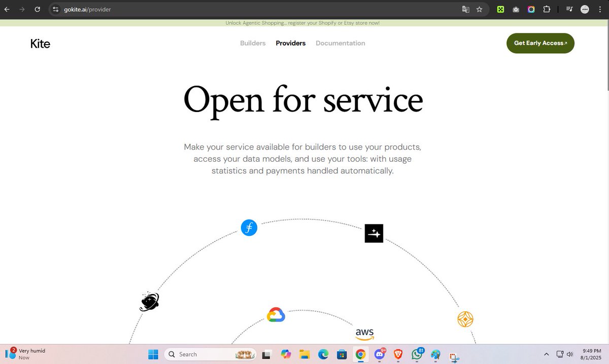Switch to Chrome in the taskbar
Viewport: 609px width, 364px height.
[360, 354]
